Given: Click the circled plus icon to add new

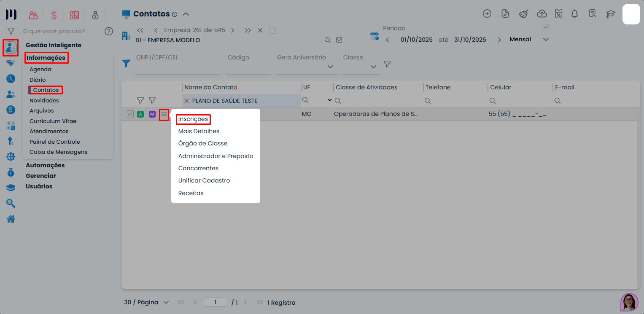Looking at the screenshot, I should click(487, 14).
